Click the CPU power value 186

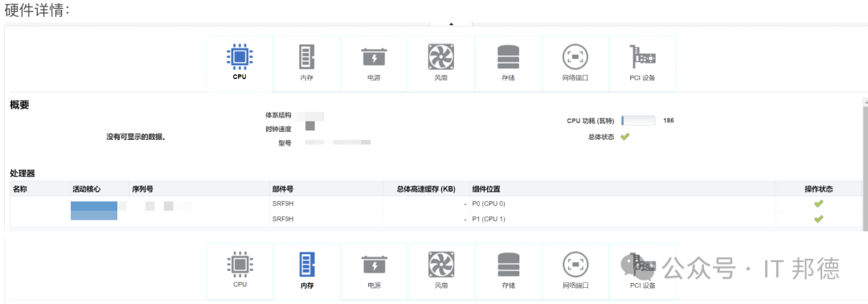(668, 121)
